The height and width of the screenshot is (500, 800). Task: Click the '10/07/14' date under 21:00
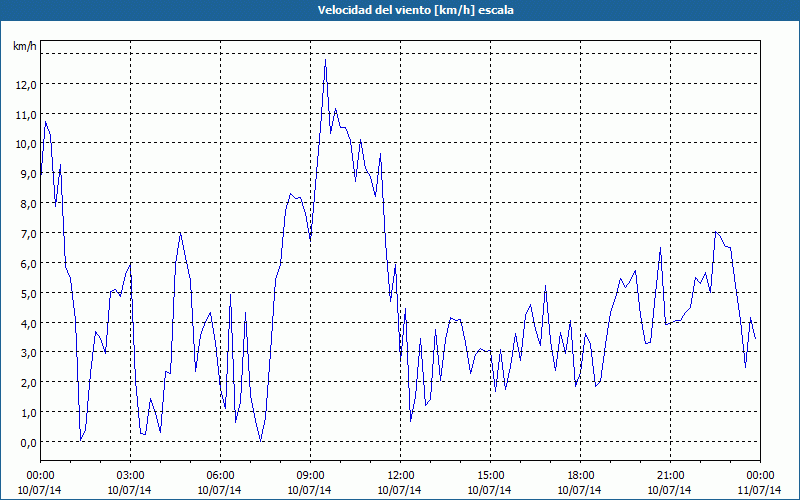pyautogui.click(x=670, y=490)
